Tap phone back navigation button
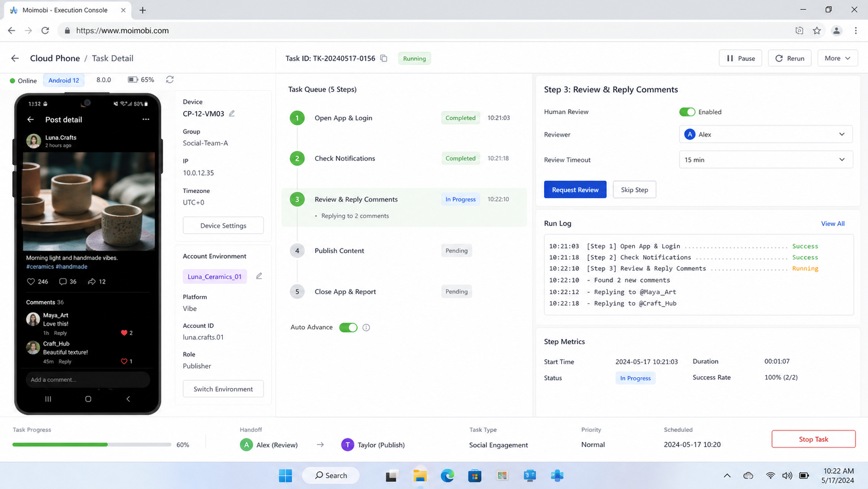Screen dimensions: 868x489 point(128,399)
